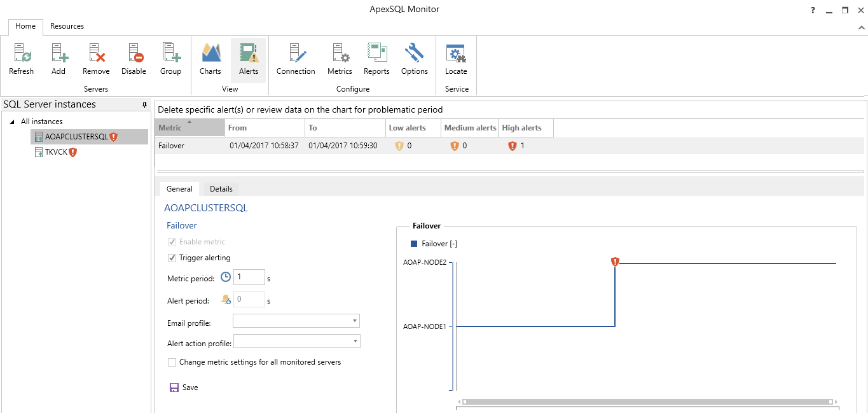Sort by the From column header
Viewport: 868px width, 413px height.
point(265,128)
